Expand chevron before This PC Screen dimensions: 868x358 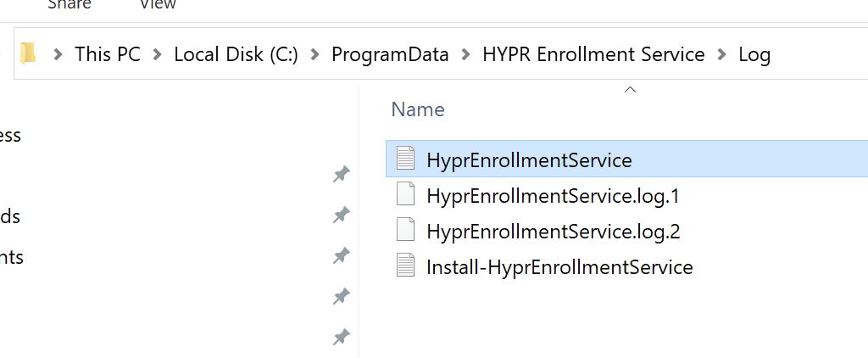click(x=58, y=54)
